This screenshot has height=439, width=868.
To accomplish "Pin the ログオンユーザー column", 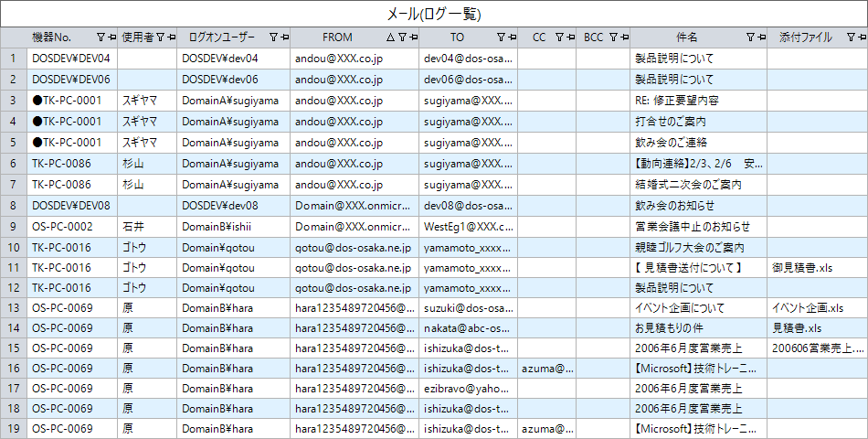I will click(x=284, y=37).
